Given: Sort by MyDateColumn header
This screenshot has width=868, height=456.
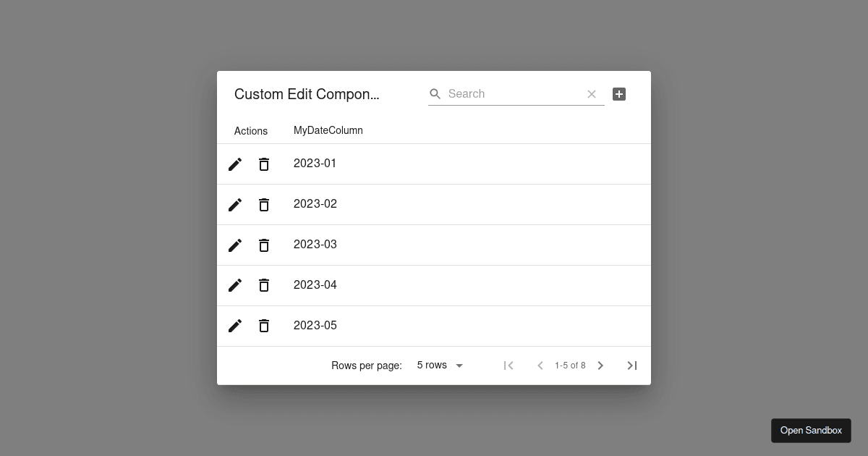Looking at the screenshot, I should pyautogui.click(x=328, y=130).
